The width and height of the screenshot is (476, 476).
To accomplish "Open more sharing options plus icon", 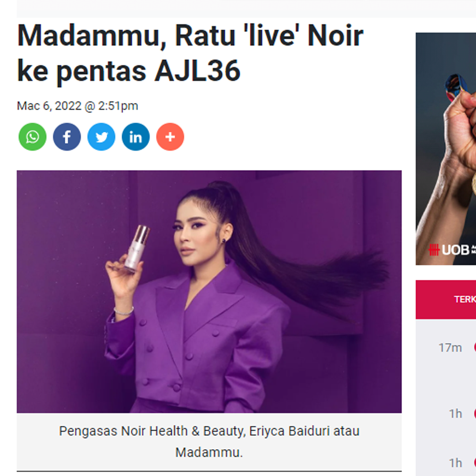I will click(170, 137).
